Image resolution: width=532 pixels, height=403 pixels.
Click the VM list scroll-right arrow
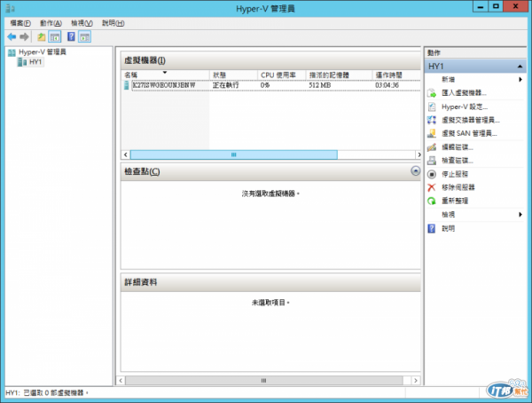pyautogui.click(x=419, y=155)
